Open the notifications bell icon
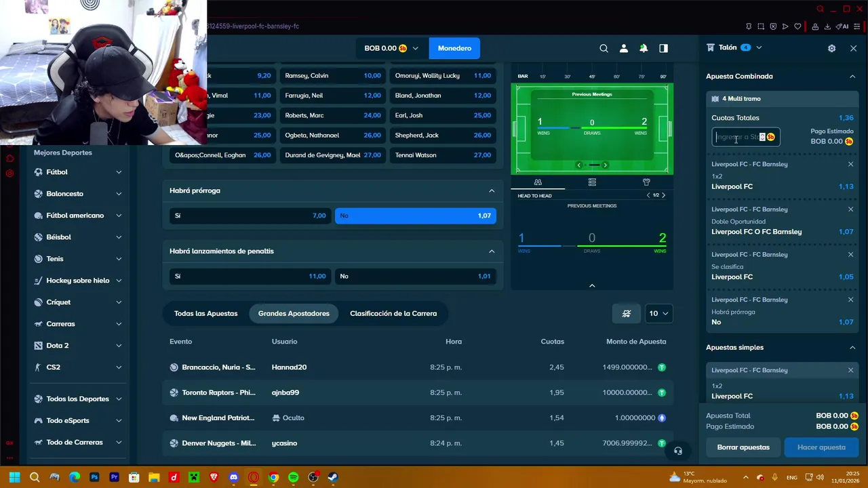Viewport: 868px width, 488px height. coord(644,48)
